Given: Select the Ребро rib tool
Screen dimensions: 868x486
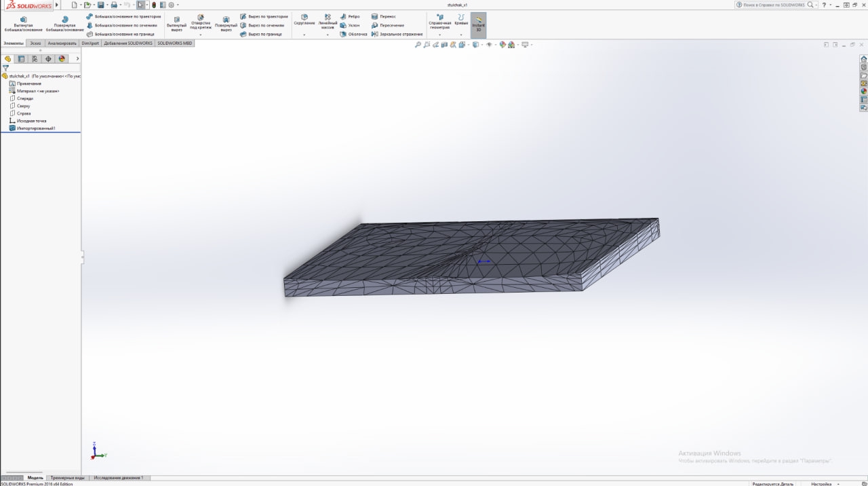Looking at the screenshot, I should (x=350, y=16).
